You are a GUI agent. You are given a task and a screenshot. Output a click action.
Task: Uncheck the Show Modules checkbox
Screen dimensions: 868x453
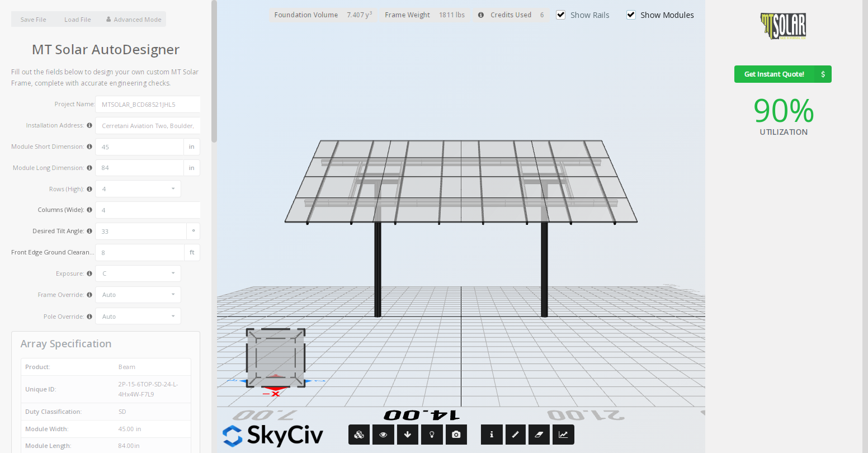click(x=631, y=15)
